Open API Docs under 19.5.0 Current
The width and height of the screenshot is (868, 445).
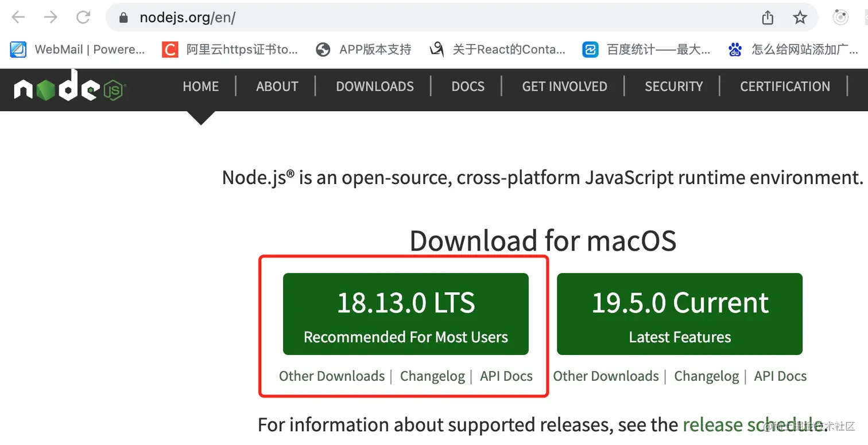tap(780, 376)
